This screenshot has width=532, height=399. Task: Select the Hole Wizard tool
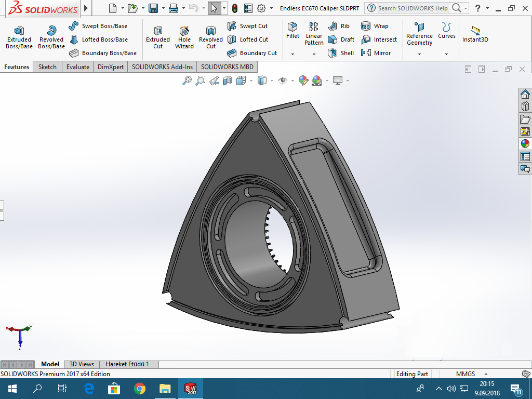pyautogui.click(x=184, y=37)
